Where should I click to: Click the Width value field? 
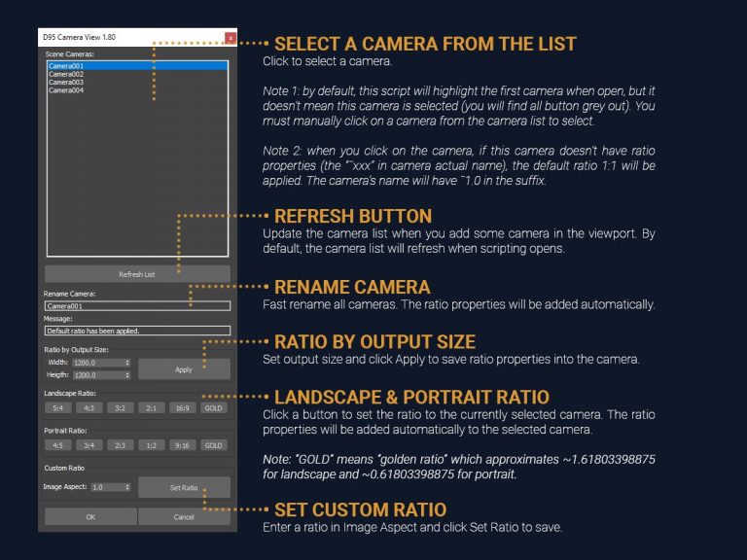(95, 363)
